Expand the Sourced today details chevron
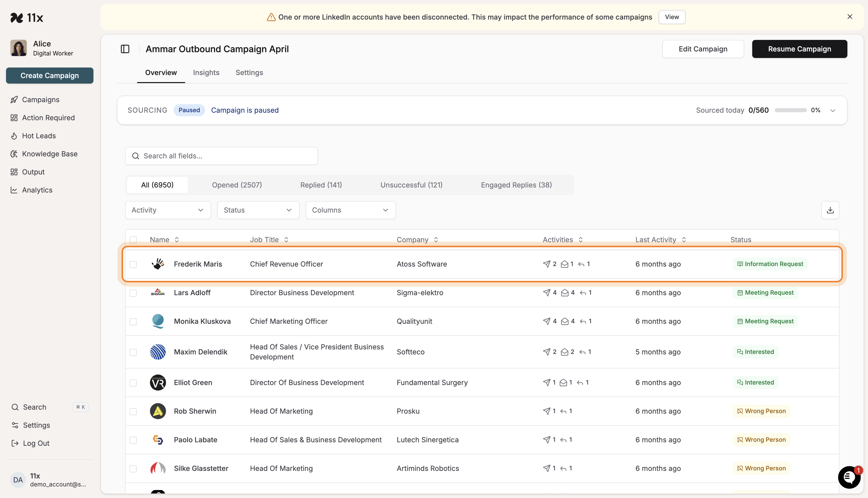Screen dimensions: 868x498 833,110
